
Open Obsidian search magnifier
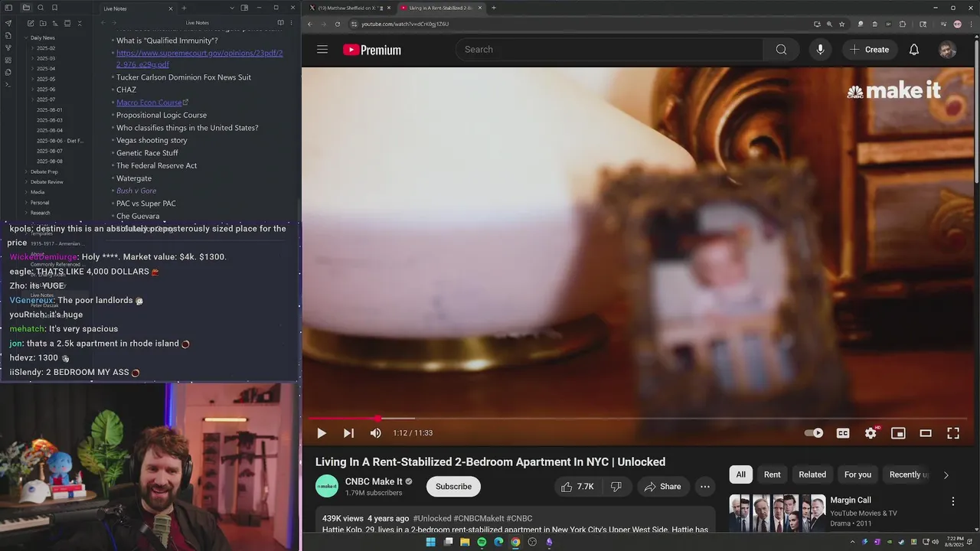point(41,8)
